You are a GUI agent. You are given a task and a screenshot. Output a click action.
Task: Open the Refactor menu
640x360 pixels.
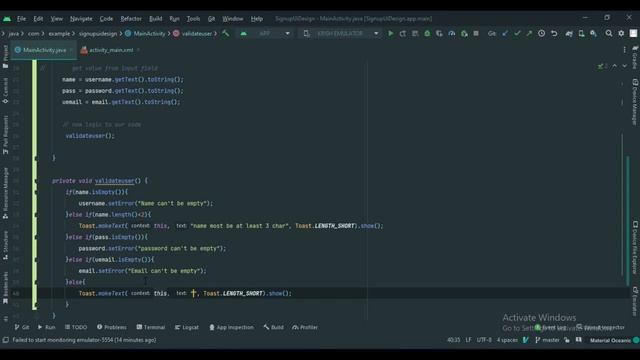(131, 19)
